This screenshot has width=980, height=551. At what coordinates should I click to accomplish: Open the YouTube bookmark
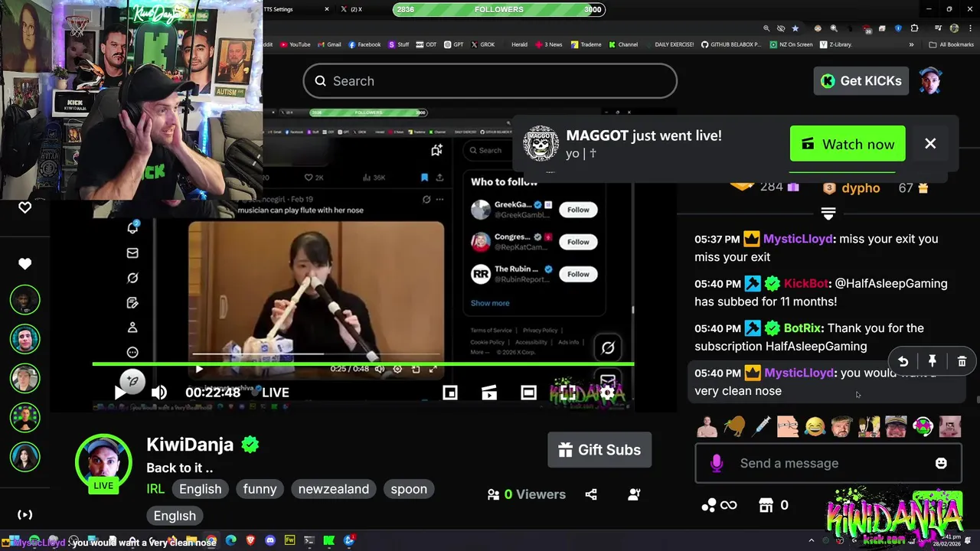pos(296,44)
